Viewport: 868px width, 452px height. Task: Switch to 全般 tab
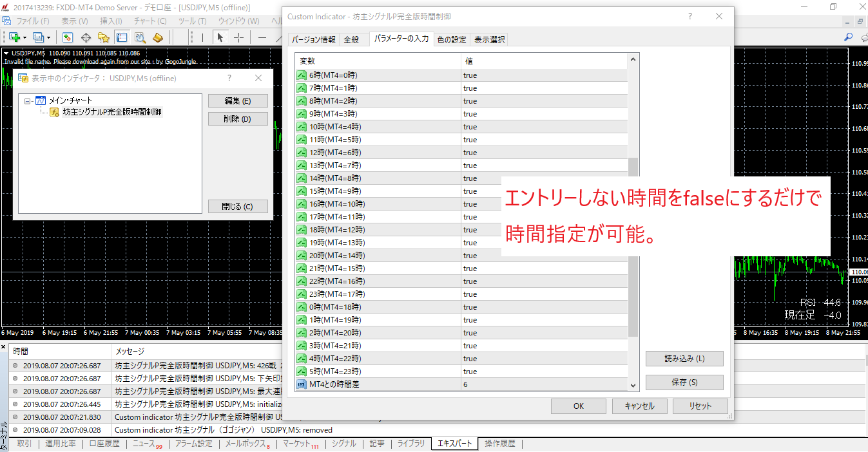351,39
